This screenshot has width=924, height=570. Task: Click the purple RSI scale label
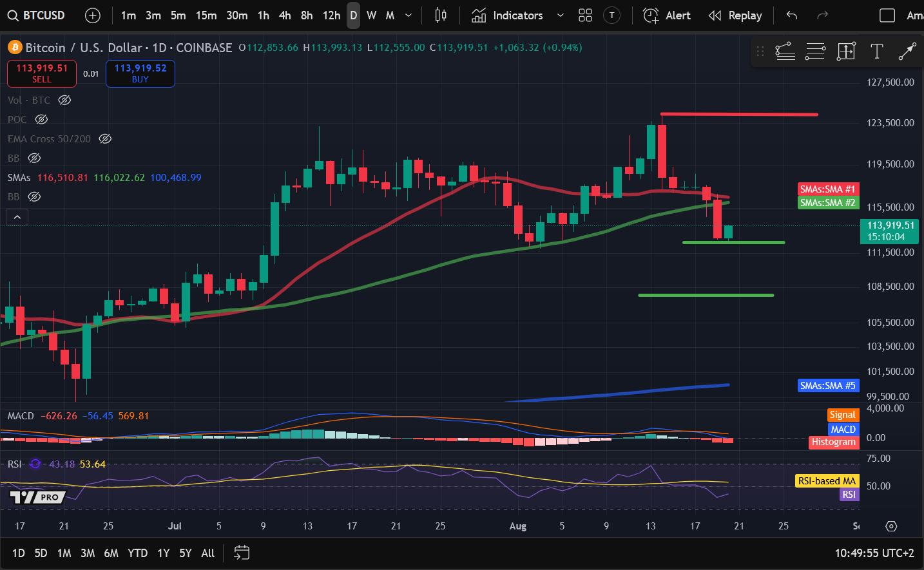click(x=849, y=495)
